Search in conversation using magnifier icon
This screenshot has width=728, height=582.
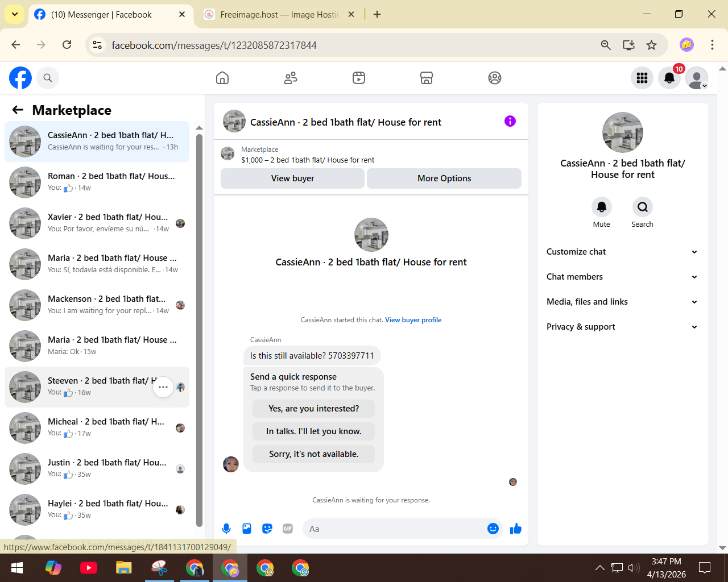[643, 207]
